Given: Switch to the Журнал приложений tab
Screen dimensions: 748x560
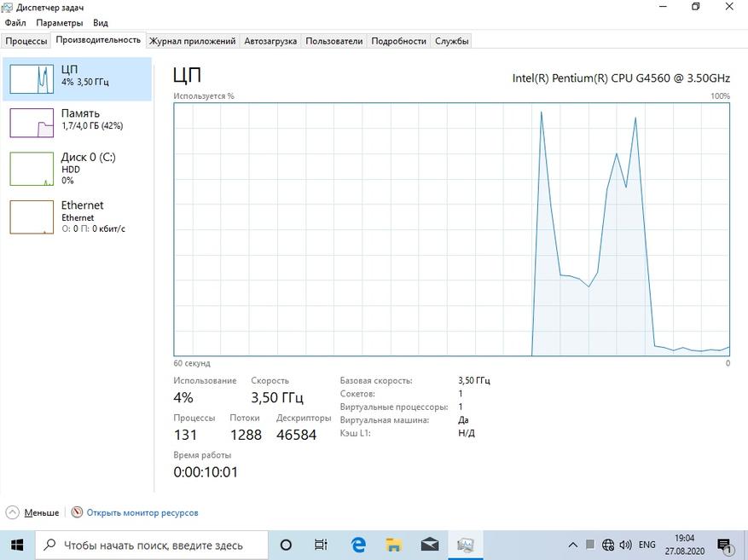Looking at the screenshot, I should click(192, 41).
